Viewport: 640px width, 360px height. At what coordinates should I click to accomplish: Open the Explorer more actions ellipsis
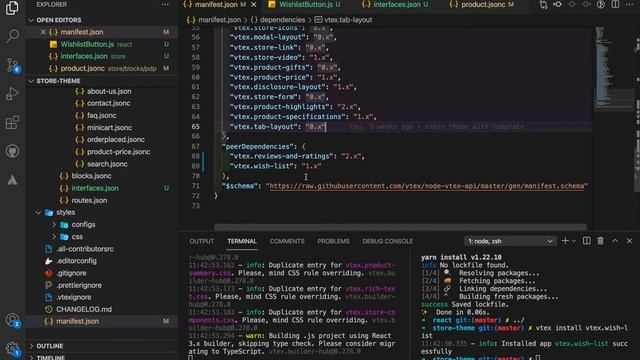point(165,4)
